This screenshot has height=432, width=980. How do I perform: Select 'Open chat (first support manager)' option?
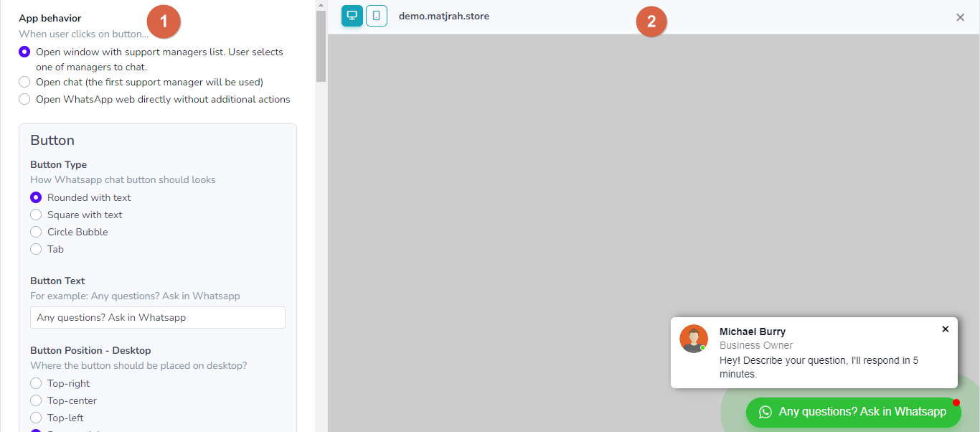pos(24,82)
